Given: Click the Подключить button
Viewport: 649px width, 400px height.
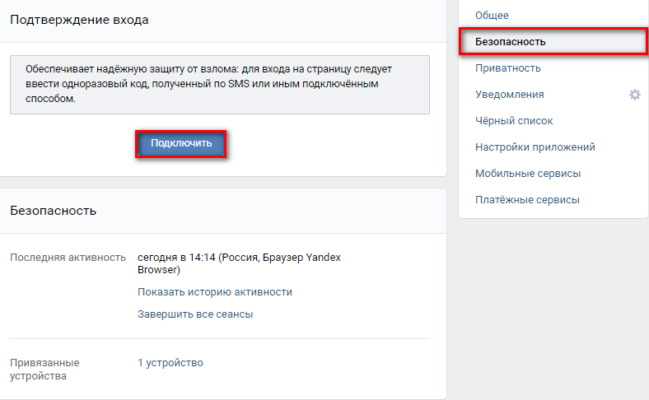Looking at the screenshot, I should coord(181,144).
